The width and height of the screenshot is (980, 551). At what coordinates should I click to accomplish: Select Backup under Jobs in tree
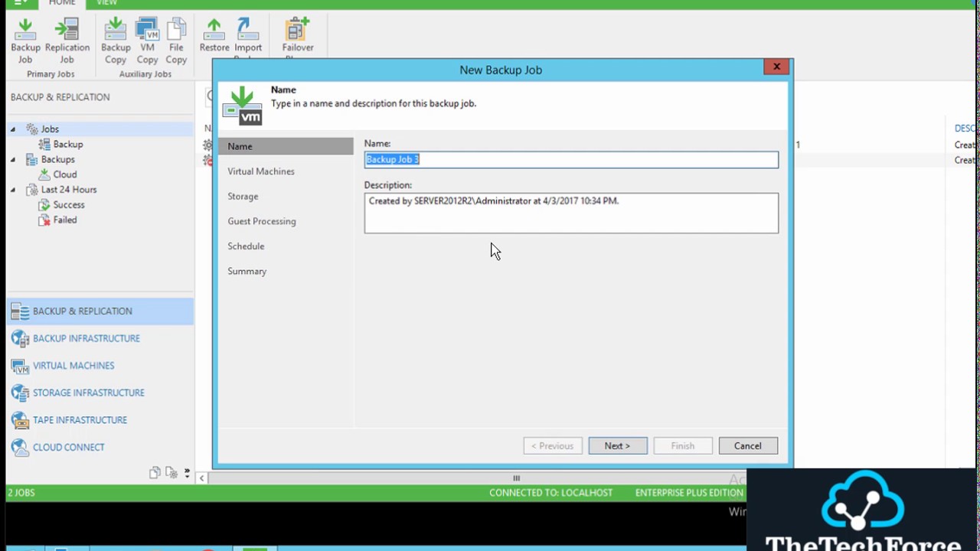pos(68,144)
